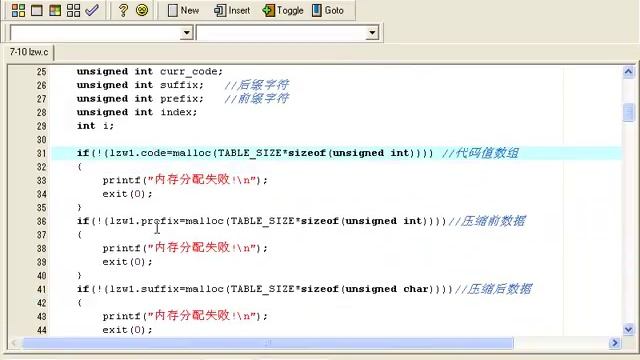Click the printf statement on line 38
The image size is (640, 360).
(x=185, y=248)
